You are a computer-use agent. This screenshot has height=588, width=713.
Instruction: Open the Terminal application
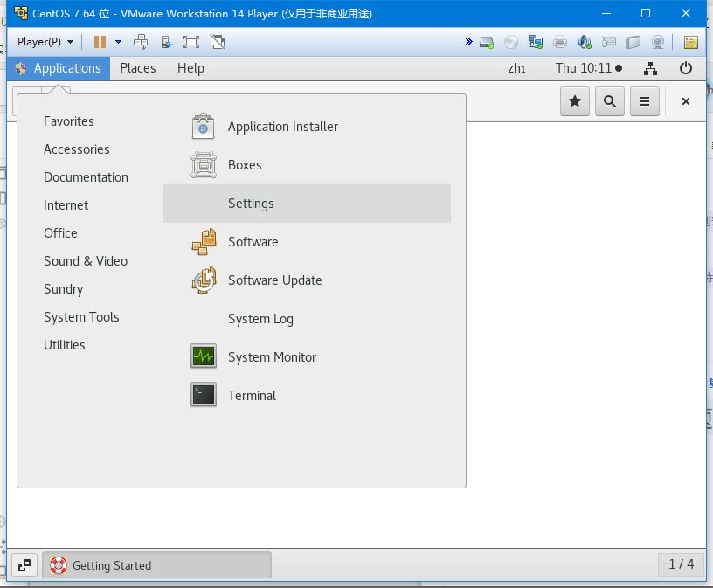[252, 395]
